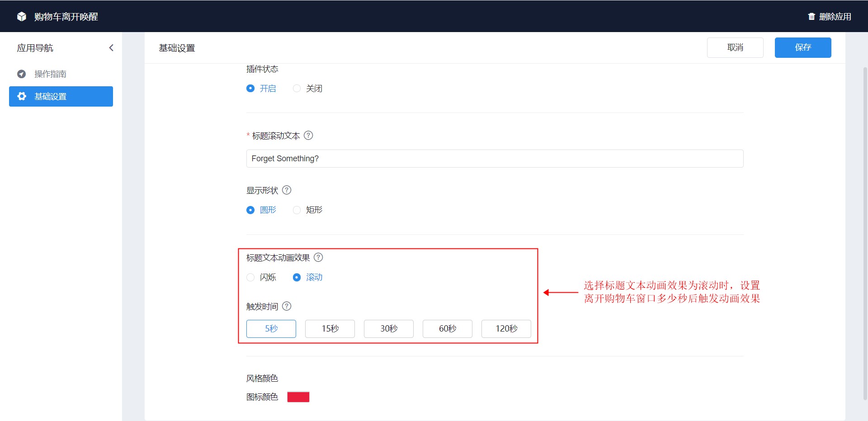The width and height of the screenshot is (868, 421).
Task: Click the Forget Something? text field
Action: click(x=495, y=159)
